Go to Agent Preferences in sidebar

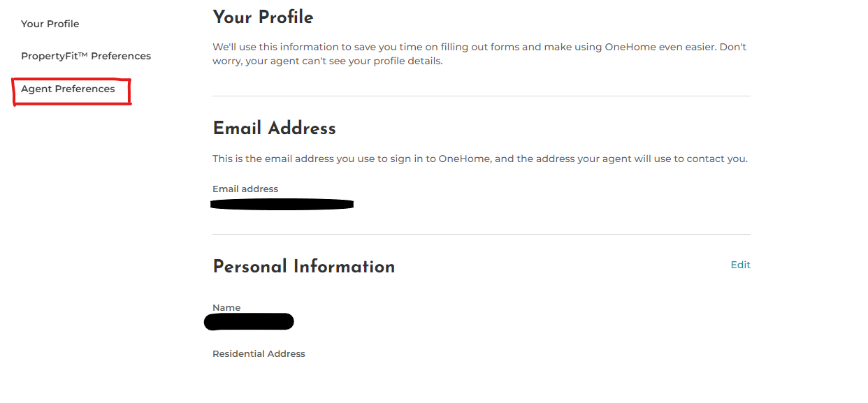point(68,89)
